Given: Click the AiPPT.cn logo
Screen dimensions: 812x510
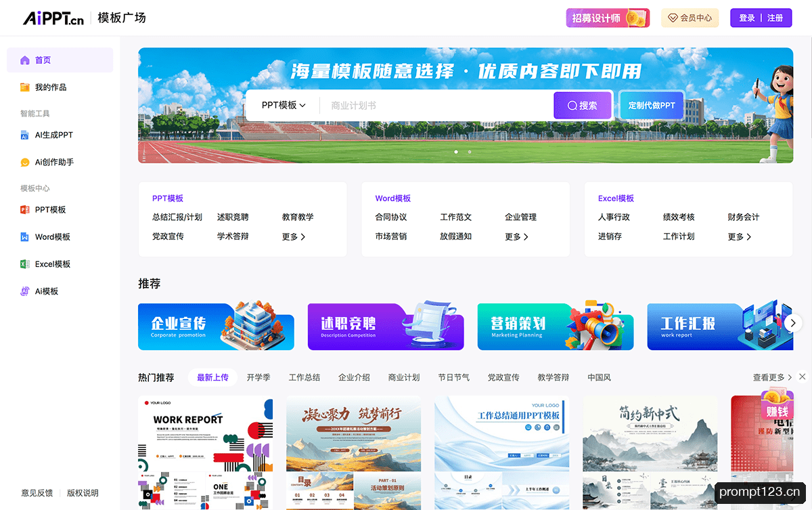Looking at the screenshot, I should 53,18.
